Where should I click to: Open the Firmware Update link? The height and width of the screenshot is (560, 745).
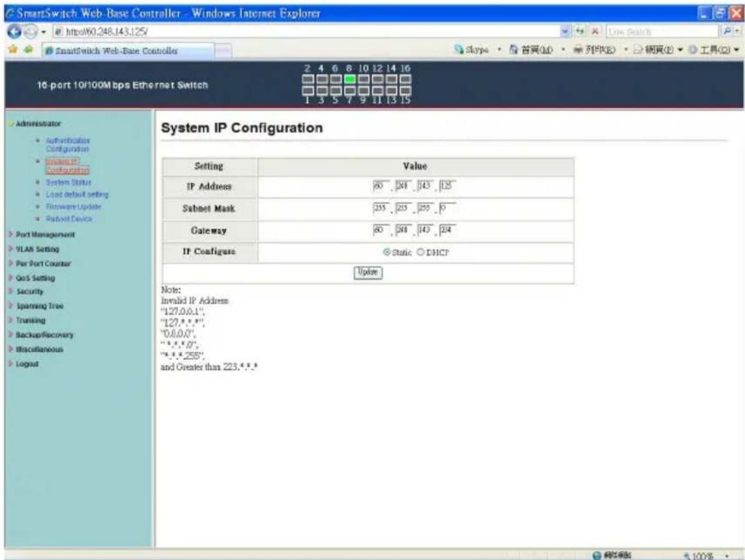(x=73, y=207)
